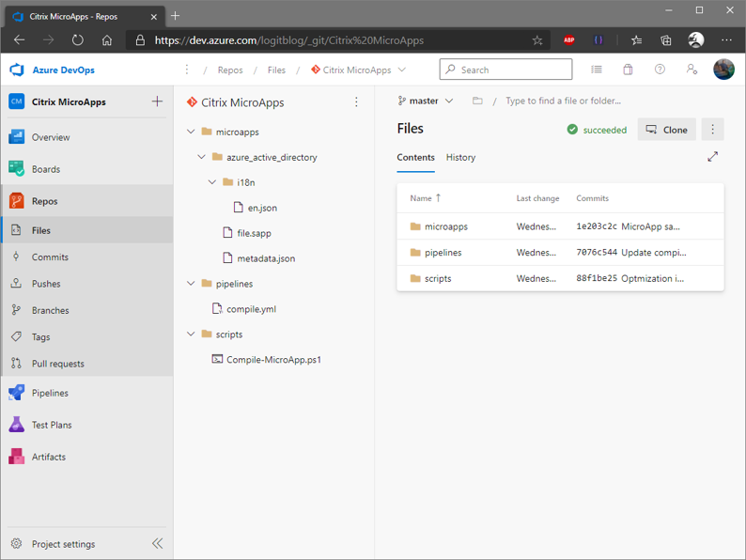Select Pushes in Repos submenu

(86, 283)
